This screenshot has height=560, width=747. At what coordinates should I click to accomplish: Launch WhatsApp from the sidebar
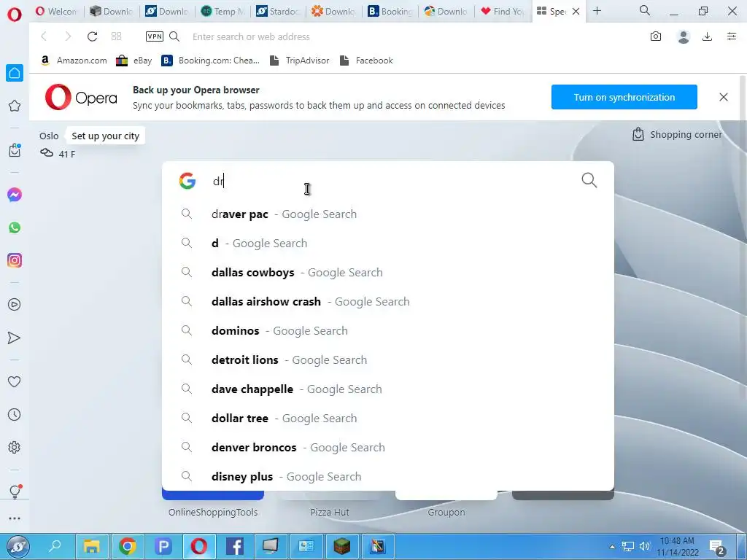[15, 227]
